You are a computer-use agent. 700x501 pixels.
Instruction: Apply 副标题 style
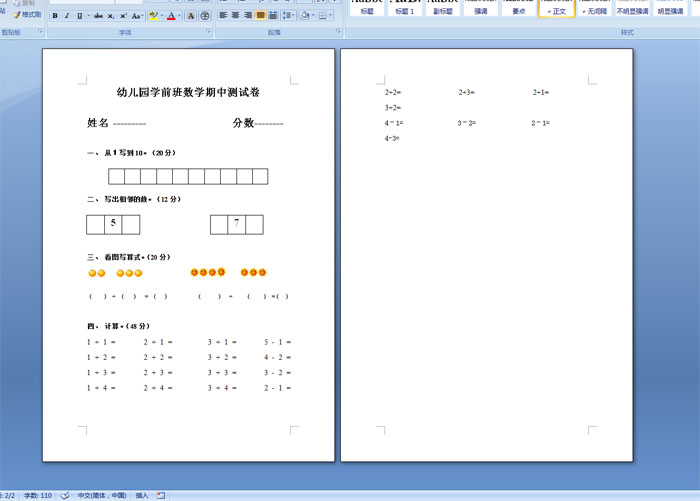[x=442, y=8]
